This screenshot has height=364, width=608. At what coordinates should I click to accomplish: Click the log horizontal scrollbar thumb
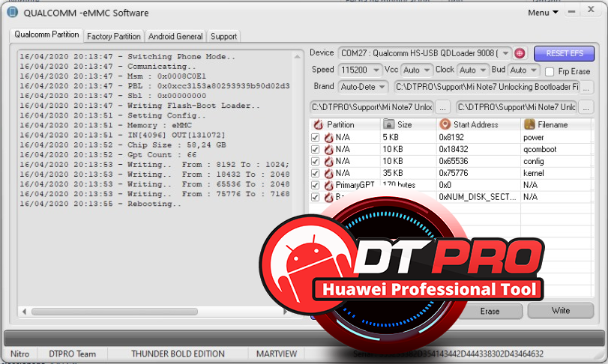point(115,312)
